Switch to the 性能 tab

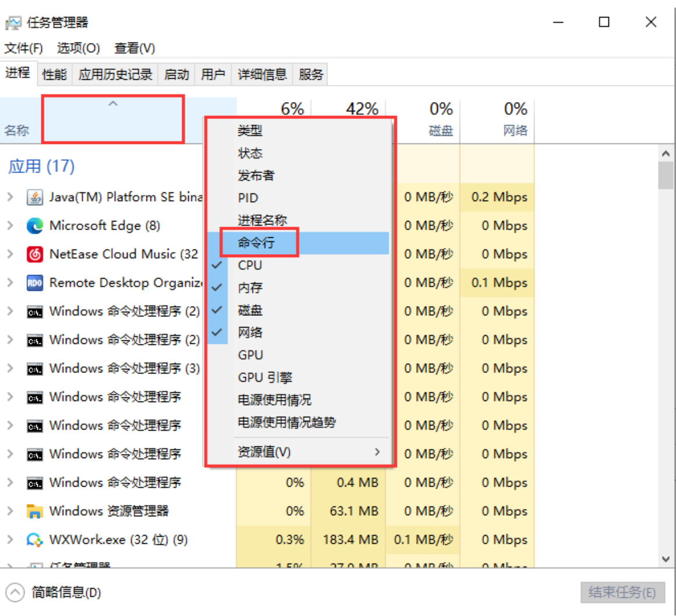click(x=54, y=74)
